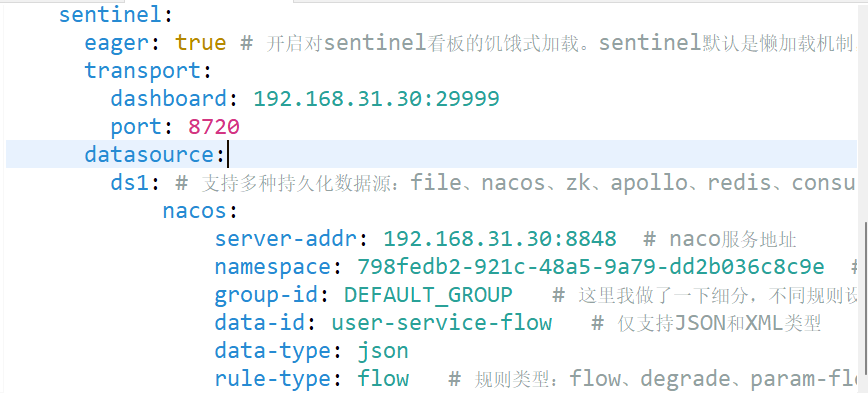Click the namespace UUID value

coord(591,267)
